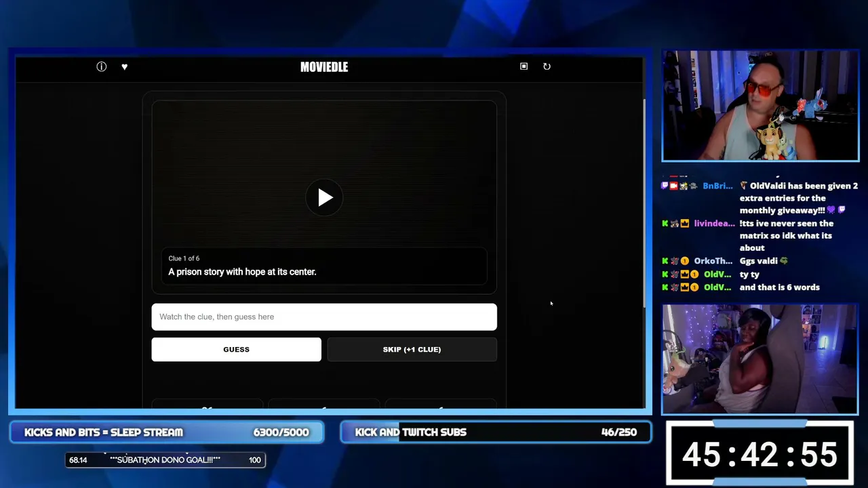Click the '6300/5000' goal count

tap(281, 432)
